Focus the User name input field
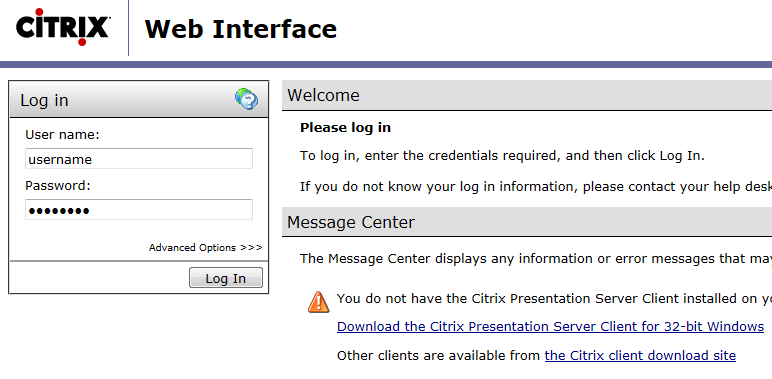Image resolution: width=772 pixels, height=379 pixels. click(x=139, y=159)
